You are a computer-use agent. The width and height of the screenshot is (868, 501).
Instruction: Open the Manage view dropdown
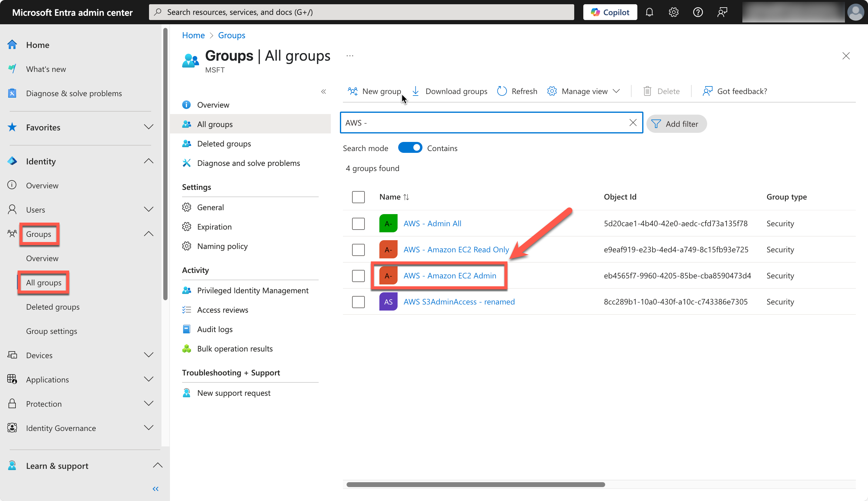point(583,91)
